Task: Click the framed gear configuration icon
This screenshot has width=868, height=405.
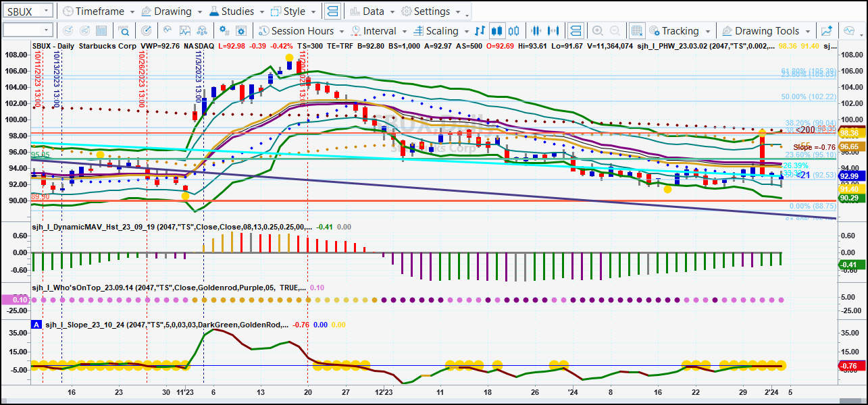Action: coord(242,31)
